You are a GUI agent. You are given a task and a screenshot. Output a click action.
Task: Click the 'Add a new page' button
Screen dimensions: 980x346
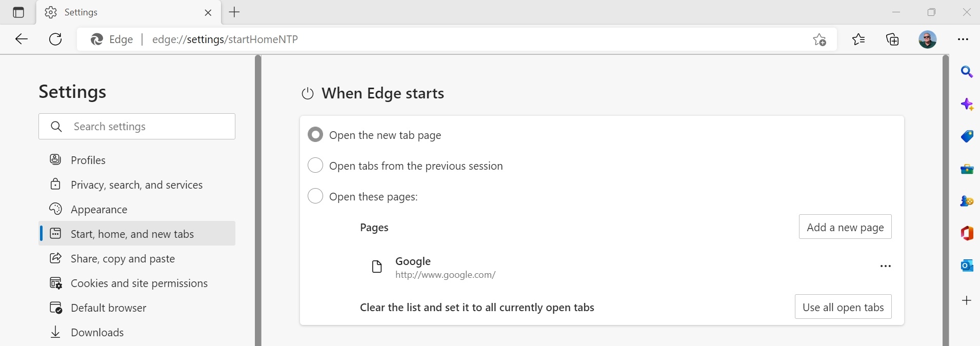(x=845, y=227)
